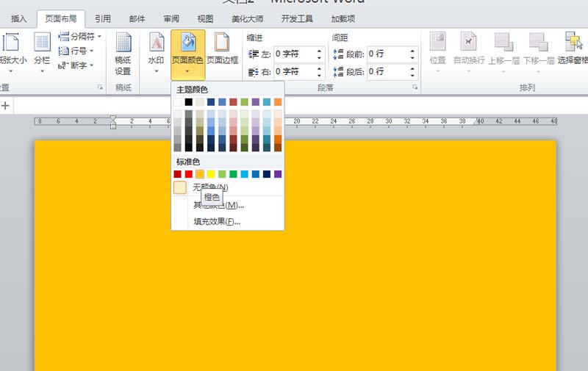Open the 段落 group dialog launcher
The width and height of the screenshot is (588, 371).
coord(415,87)
